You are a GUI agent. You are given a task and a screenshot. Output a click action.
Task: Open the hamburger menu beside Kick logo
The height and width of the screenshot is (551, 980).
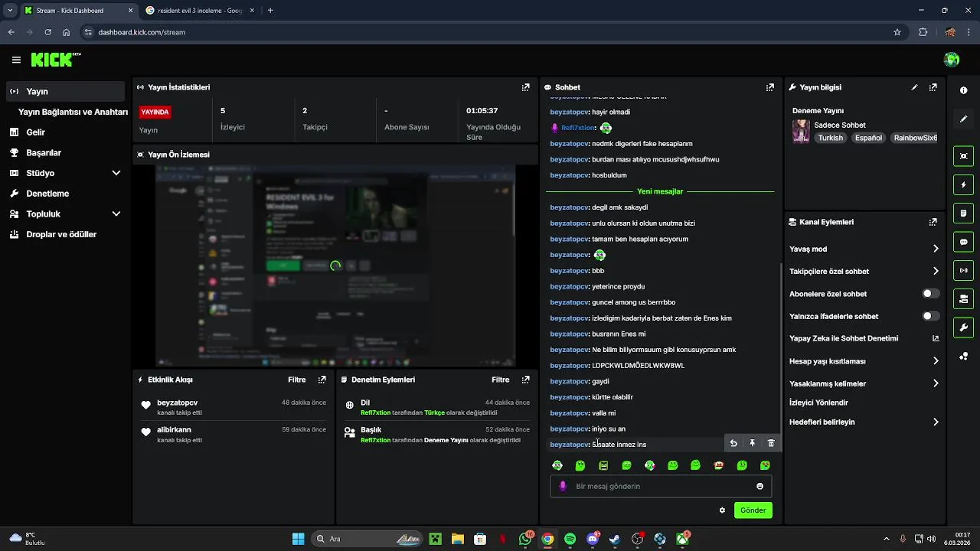[16, 60]
